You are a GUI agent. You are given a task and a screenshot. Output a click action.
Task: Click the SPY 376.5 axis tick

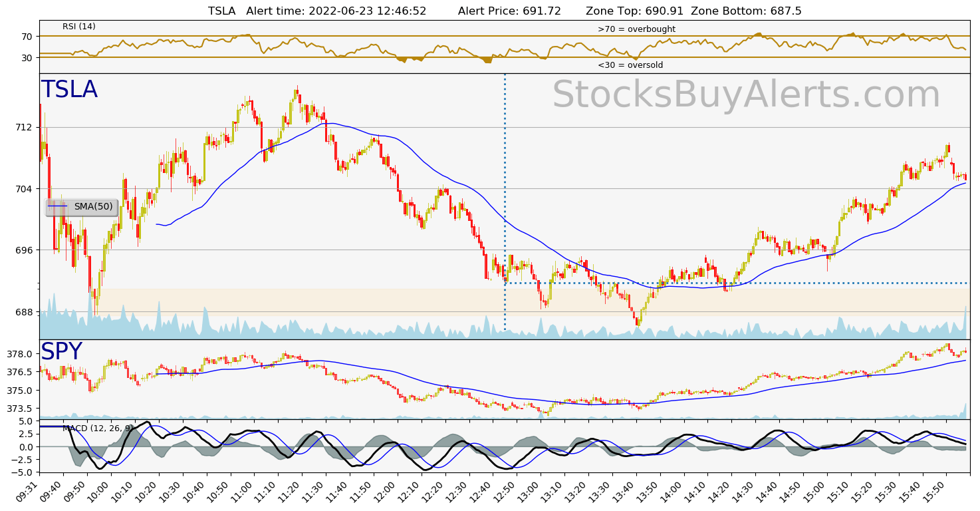(x=21, y=372)
